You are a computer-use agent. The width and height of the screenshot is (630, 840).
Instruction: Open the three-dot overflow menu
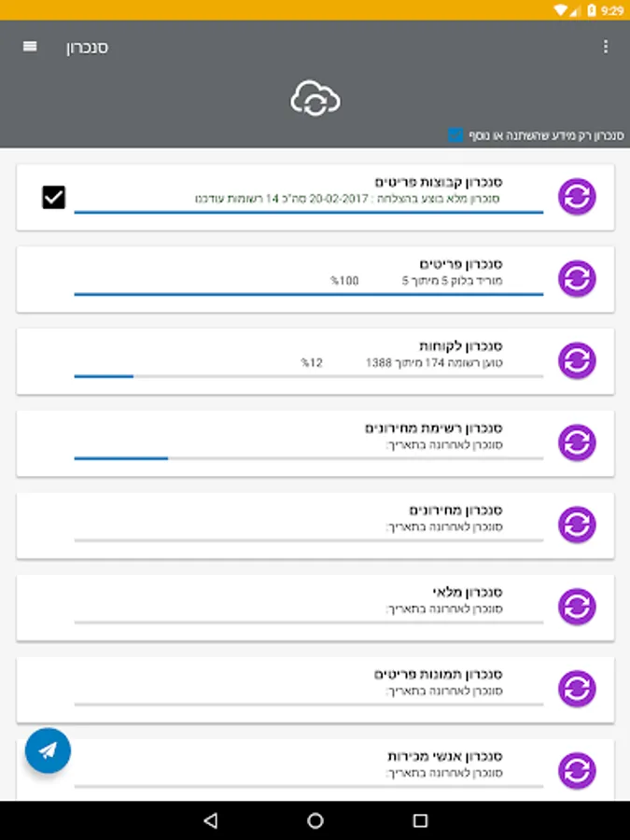point(605,47)
